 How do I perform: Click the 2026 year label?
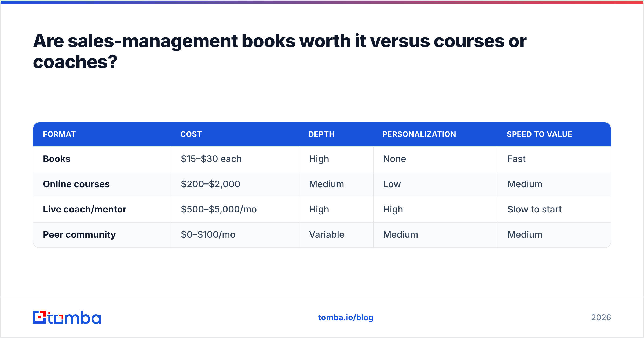601,318
